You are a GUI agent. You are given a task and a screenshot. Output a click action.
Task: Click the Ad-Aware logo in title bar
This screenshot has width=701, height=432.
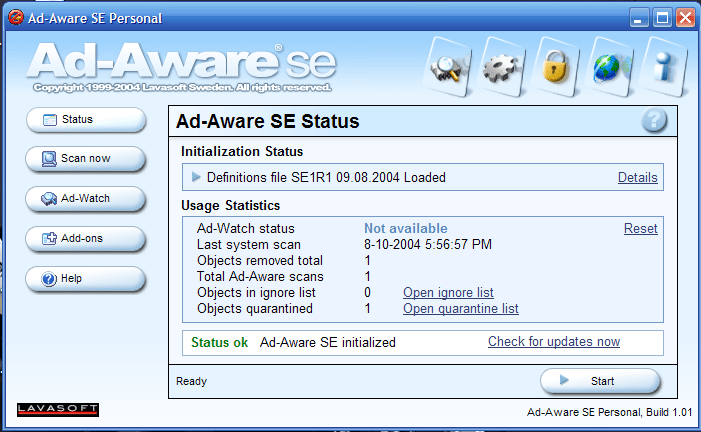pyautogui.click(x=16, y=17)
